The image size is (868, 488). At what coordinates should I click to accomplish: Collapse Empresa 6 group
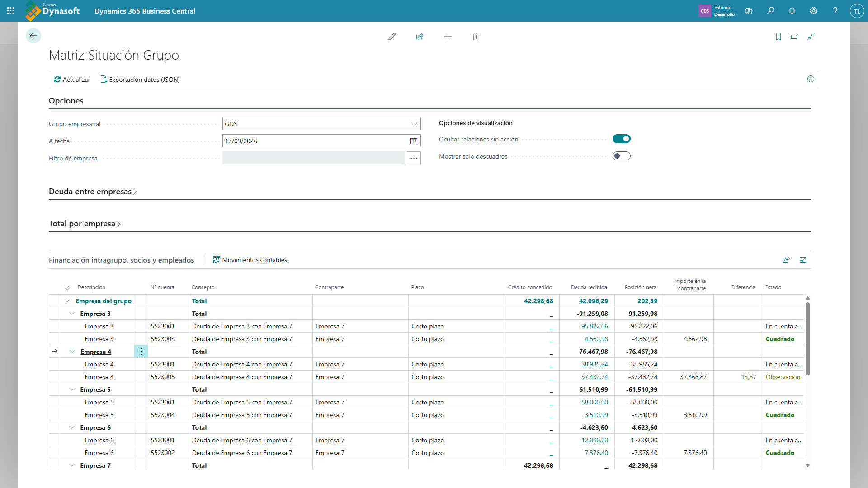tap(72, 427)
